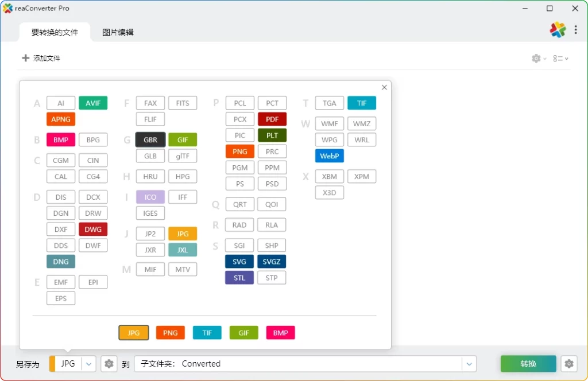The image size is (588, 381).
Task: Enable TIF quick output shortcut
Action: coord(207,332)
